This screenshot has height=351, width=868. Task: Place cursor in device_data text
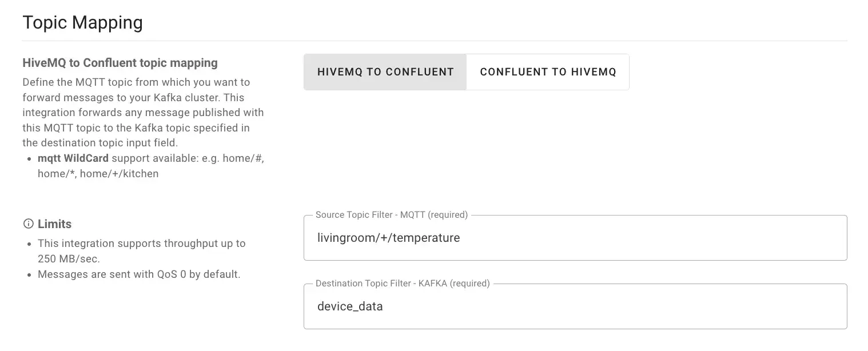pyautogui.click(x=350, y=306)
